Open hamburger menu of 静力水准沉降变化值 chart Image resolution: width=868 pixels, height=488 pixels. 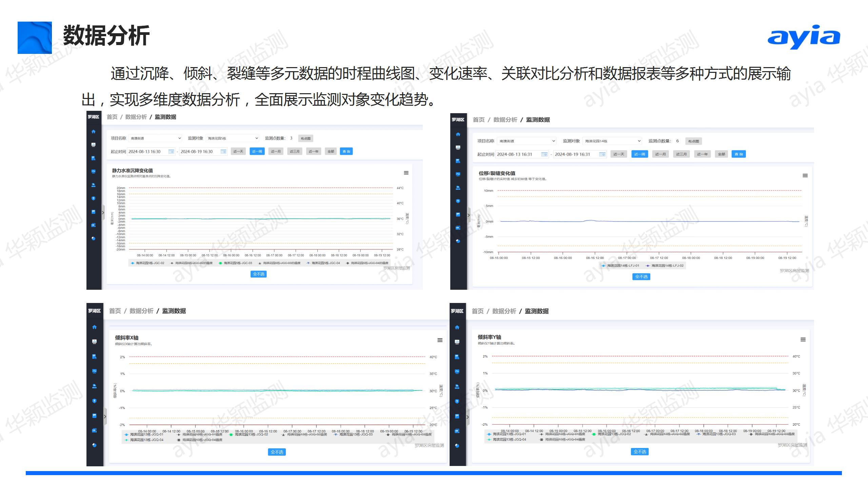(406, 173)
